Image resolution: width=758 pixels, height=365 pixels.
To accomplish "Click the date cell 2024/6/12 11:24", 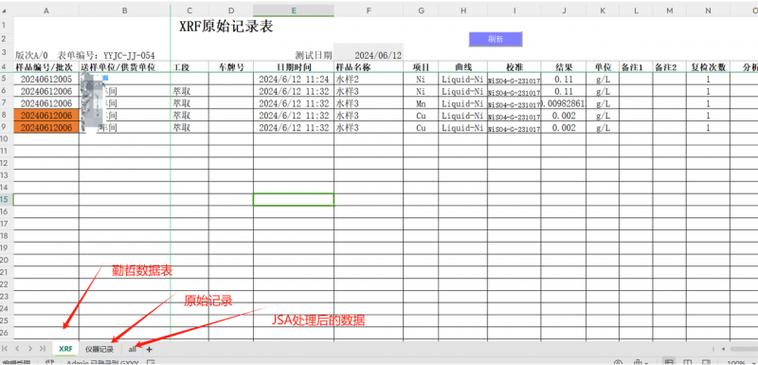I will [x=293, y=79].
